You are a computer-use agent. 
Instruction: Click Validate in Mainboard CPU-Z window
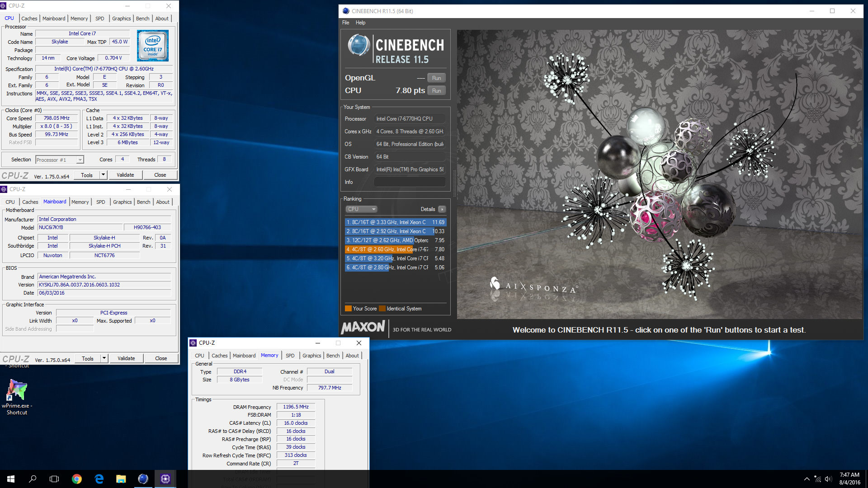pyautogui.click(x=126, y=358)
